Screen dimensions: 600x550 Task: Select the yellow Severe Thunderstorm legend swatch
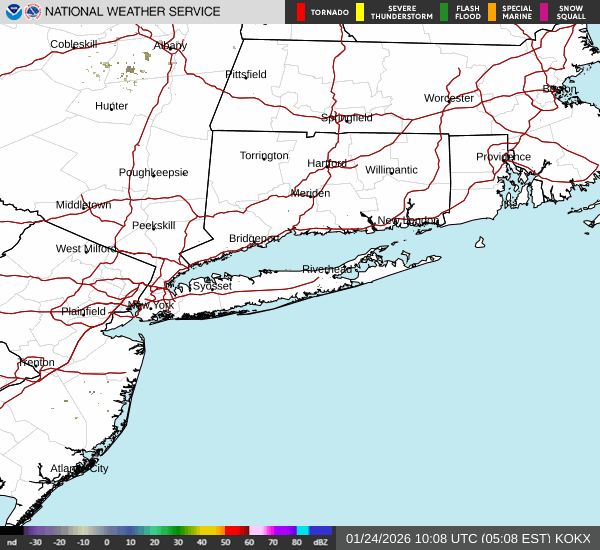point(360,12)
